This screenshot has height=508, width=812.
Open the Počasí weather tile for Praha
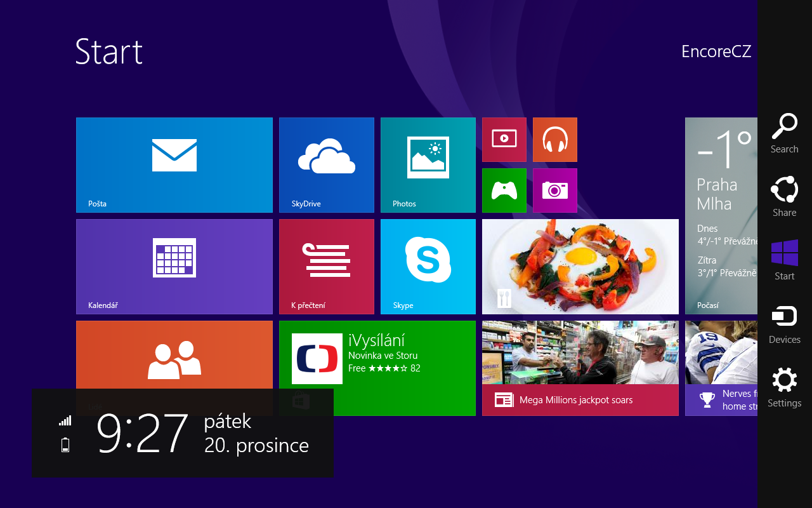click(721, 216)
